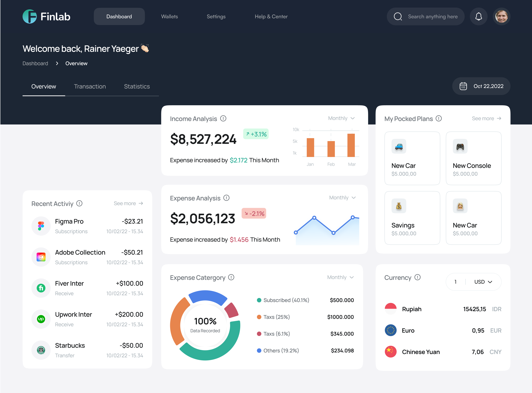
Task: Click the $8,527,224 income total
Action: [x=203, y=139]
